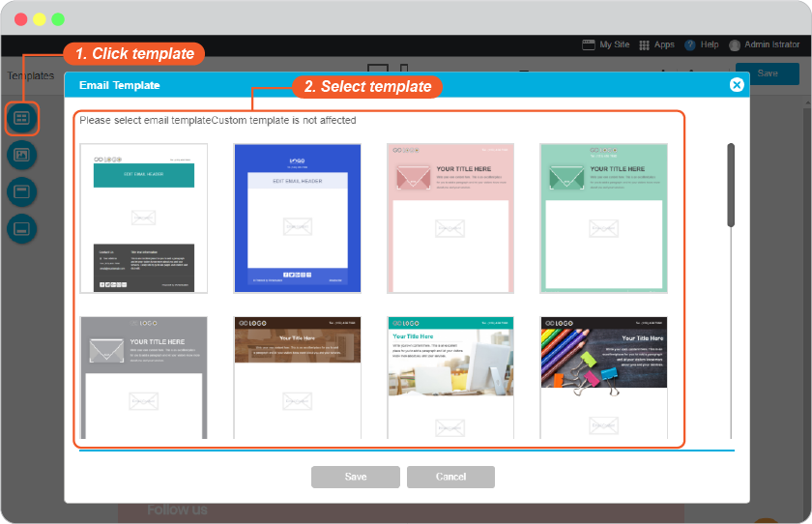Select the colored pencils template thumbnail
Viewport: 812px width, 524px height.
pos(603,378)
